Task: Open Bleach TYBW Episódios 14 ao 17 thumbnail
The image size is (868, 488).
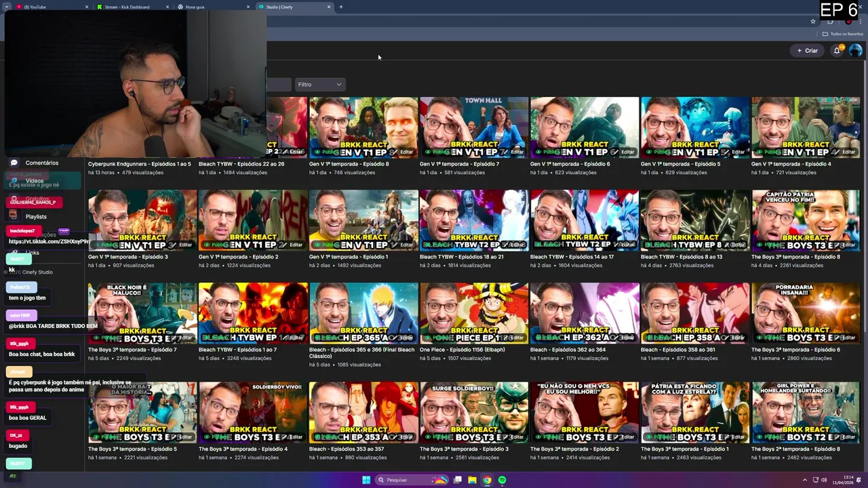Action: pyautogui.click(x=585, y=220)
